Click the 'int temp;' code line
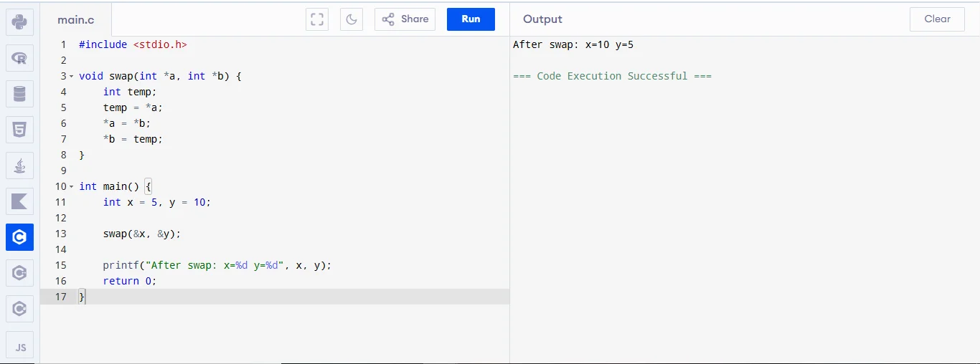980x364 pixels. click(x=130, y=92)
